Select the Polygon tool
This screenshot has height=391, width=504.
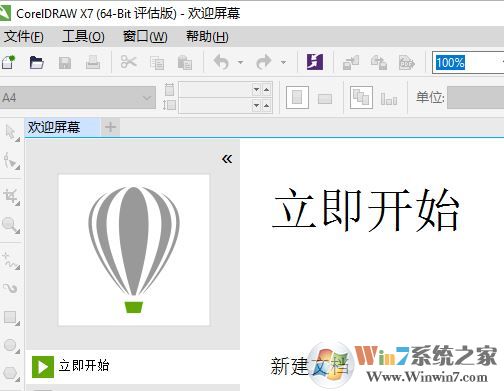coord(11,373)
